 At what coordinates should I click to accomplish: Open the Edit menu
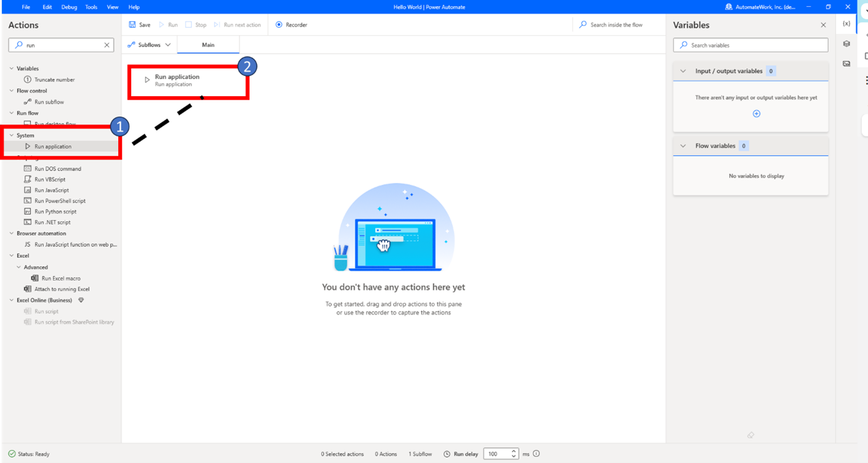click(47, 7)
